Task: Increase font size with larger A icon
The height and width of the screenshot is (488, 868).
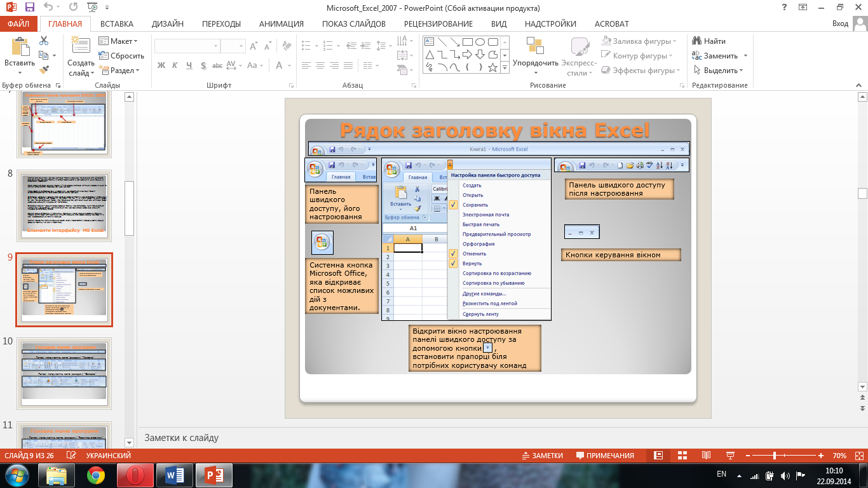Action: pos(254,46)
